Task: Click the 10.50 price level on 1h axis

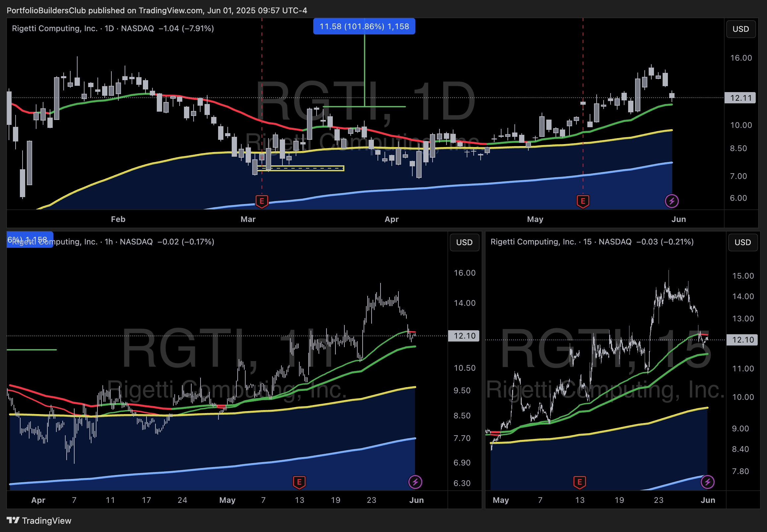Action: pyautogui.click(x=464, y=368)
